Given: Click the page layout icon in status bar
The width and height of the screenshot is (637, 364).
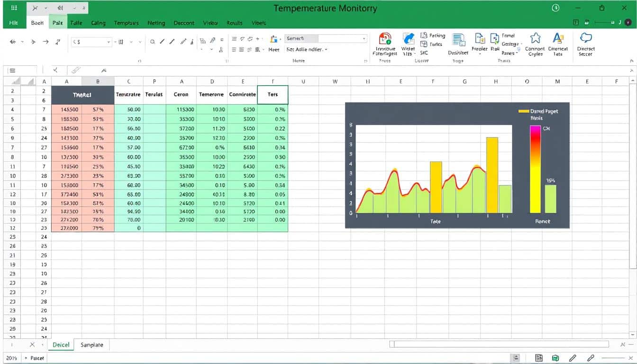Looking at the screenshot, I should coord(538,358).
